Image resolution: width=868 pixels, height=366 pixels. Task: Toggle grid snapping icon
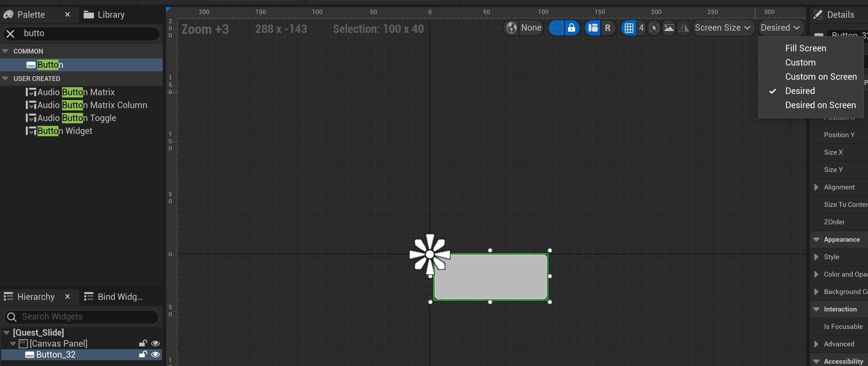point(629,28)
